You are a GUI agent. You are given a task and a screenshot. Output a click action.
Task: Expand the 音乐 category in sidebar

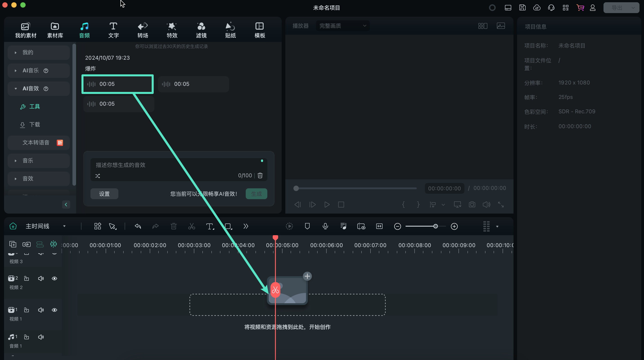coord(27,160)
